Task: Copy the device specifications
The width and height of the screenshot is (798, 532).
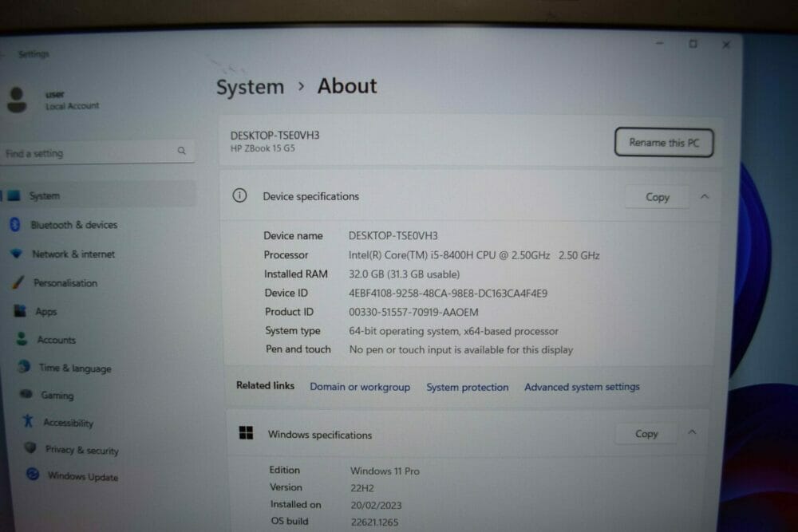Action: [x=657, y=197]
